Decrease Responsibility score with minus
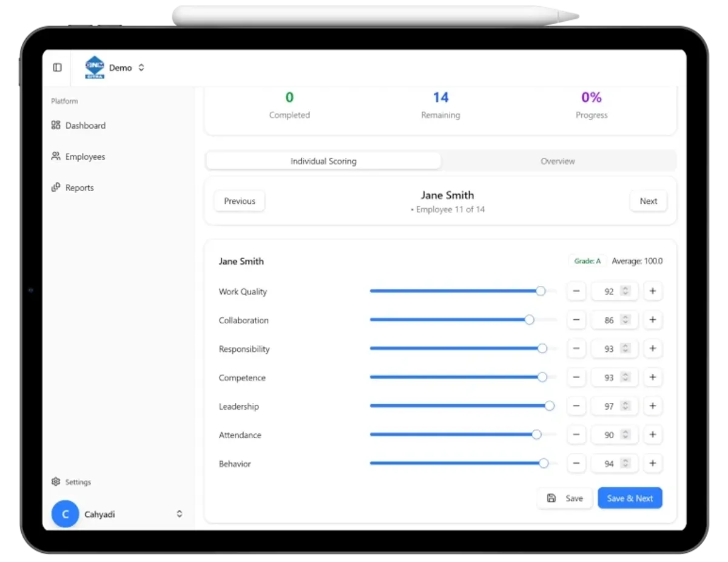The width and height of the screenshot is (728, 562). click(576, 348)
